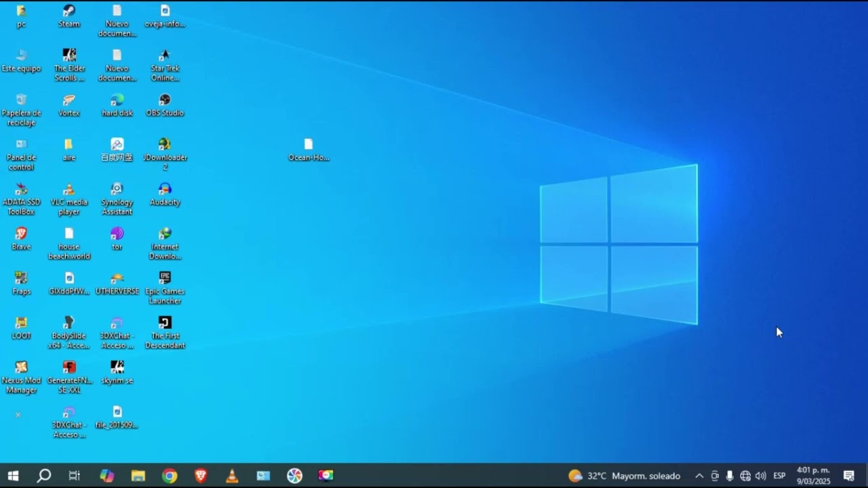Select the Este equipo desktop icon
The image size is (868, 488).
[x=21, y=60]
